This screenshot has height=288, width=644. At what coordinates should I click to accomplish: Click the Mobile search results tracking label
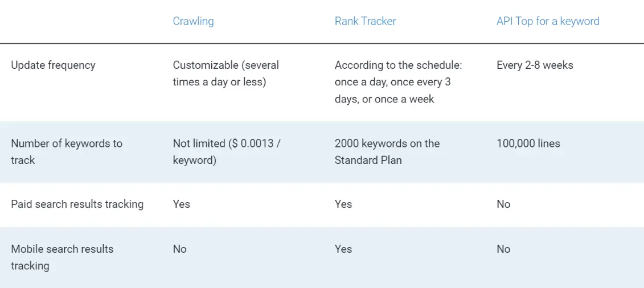coord(62,257)
